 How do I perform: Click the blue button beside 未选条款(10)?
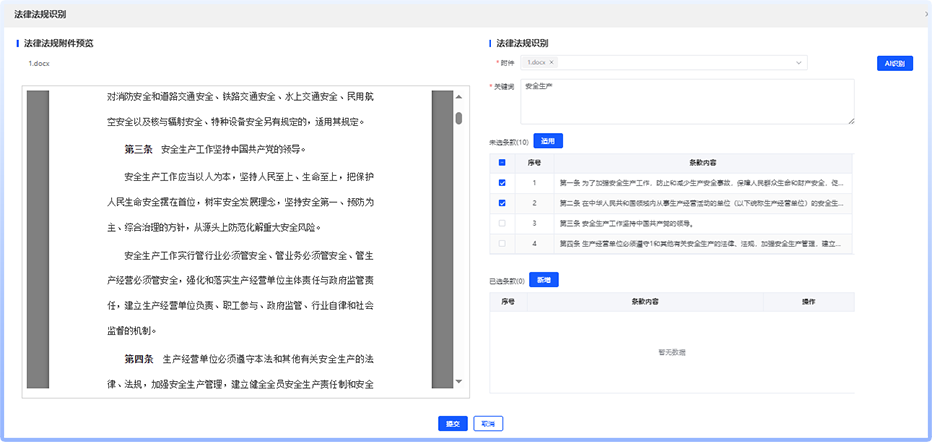click(x=548, y=141)
